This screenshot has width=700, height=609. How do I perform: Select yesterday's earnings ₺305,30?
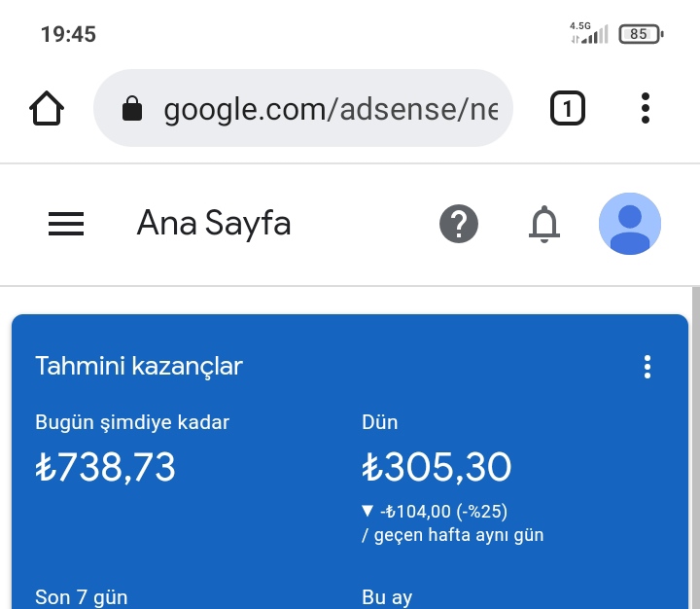point(437,467)
